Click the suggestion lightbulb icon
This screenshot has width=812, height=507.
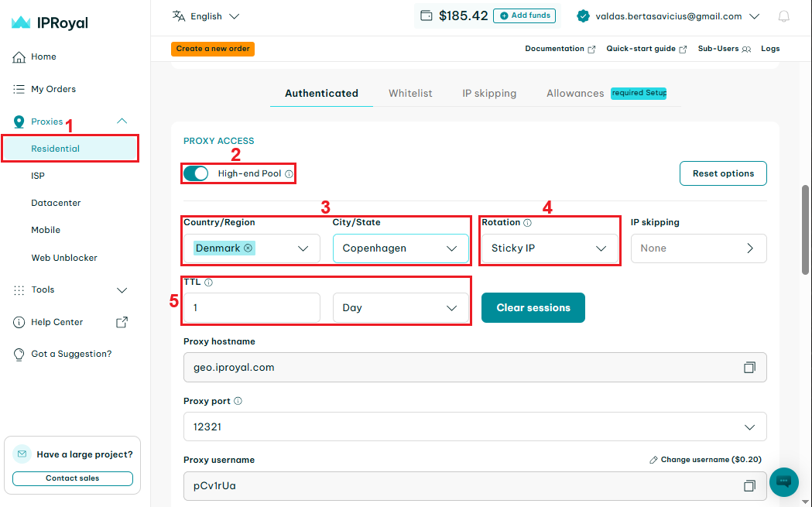(19, 355)
